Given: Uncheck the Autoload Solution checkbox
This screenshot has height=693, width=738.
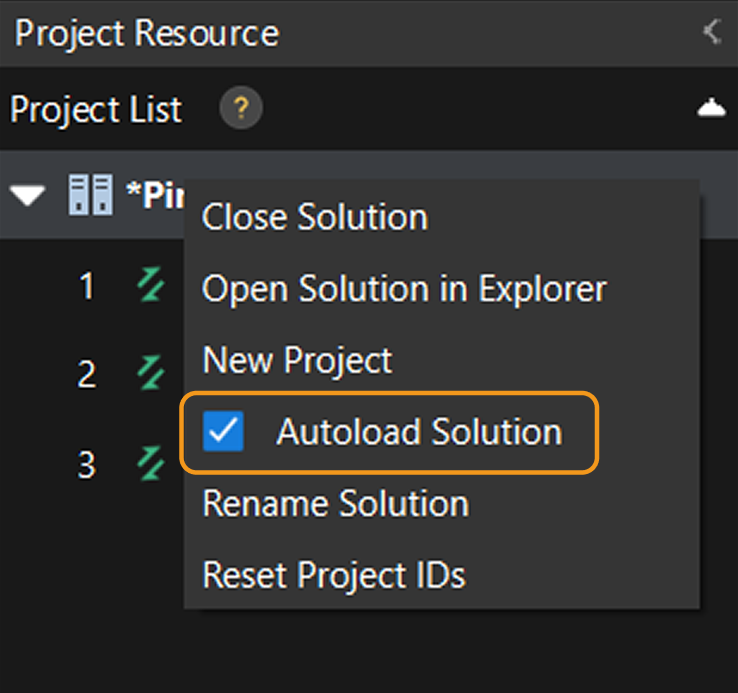Looking at the screenshot, I should (x=223, y=432).
